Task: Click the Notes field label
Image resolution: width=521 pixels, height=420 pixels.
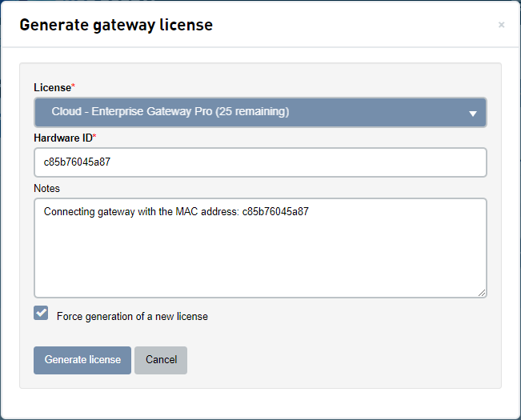Action: (47, 188)
